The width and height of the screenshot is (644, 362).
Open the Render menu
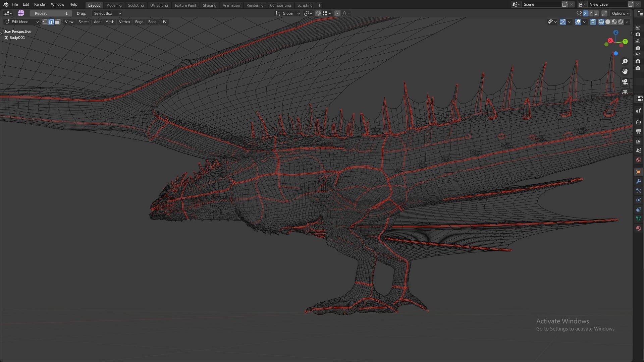tap(40, 4)
